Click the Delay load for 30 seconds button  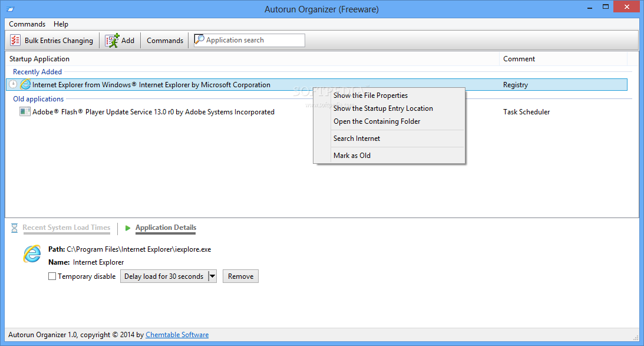(164, 276)
